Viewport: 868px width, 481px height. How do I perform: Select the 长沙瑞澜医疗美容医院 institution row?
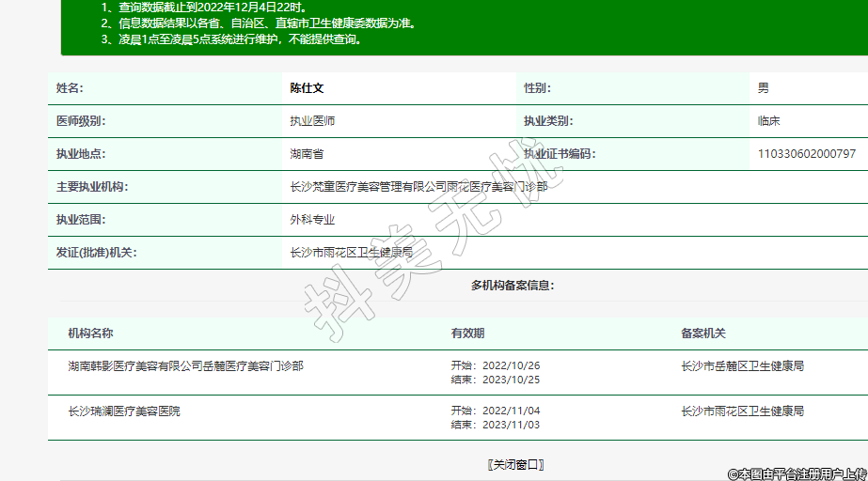tap(123, 411)
